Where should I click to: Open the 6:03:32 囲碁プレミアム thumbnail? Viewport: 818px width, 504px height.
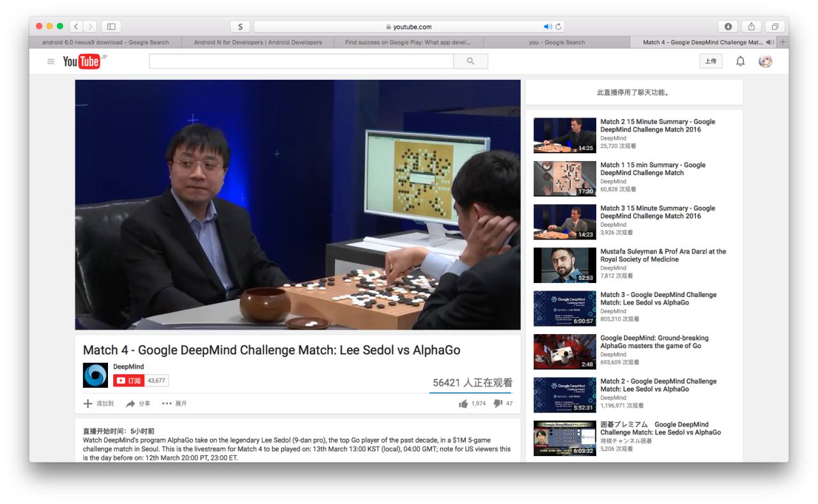[565, 438]
